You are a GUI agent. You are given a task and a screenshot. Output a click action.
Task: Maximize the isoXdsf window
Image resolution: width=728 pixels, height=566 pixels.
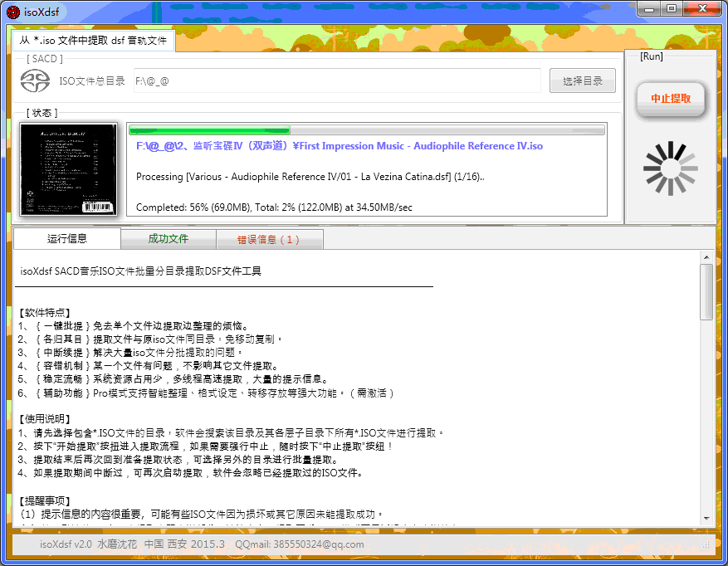(671, 8)
